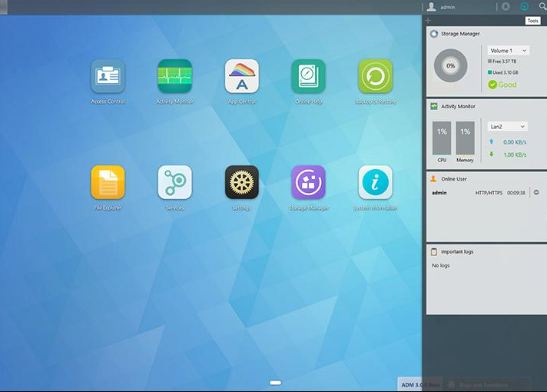Click the '00:09:38' session time

(516, 193)
